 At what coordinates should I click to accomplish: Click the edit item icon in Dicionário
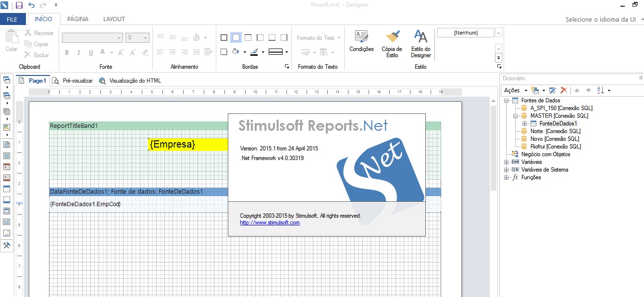pyautogui.click(x=553, y=90)
